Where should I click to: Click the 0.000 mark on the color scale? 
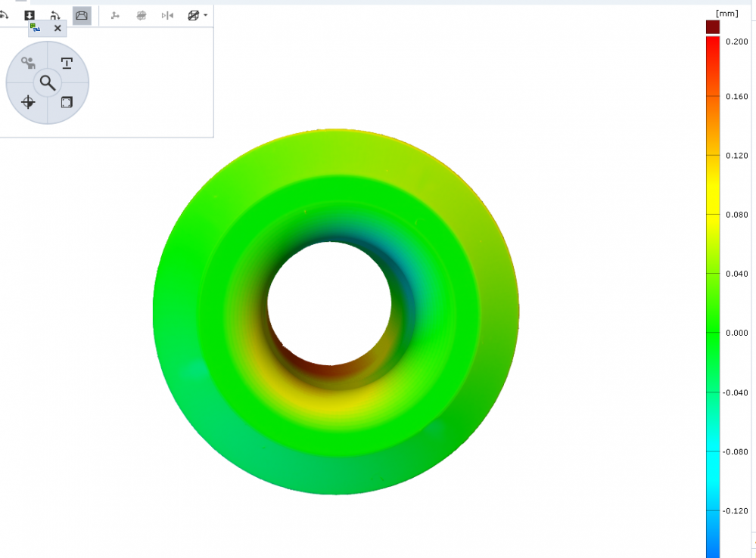736,333
